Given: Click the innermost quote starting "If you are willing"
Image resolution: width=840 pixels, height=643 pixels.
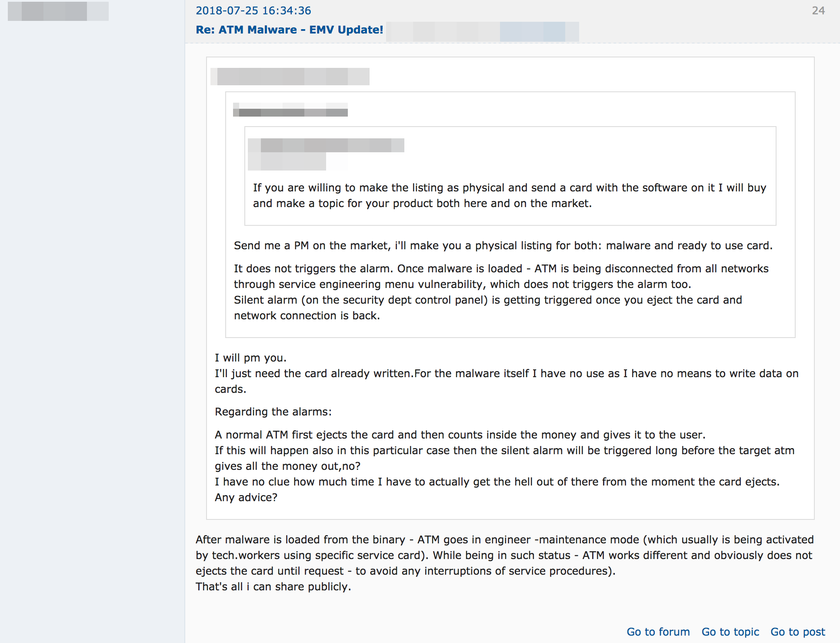Looking at the screenshot, I should point(509,195).
